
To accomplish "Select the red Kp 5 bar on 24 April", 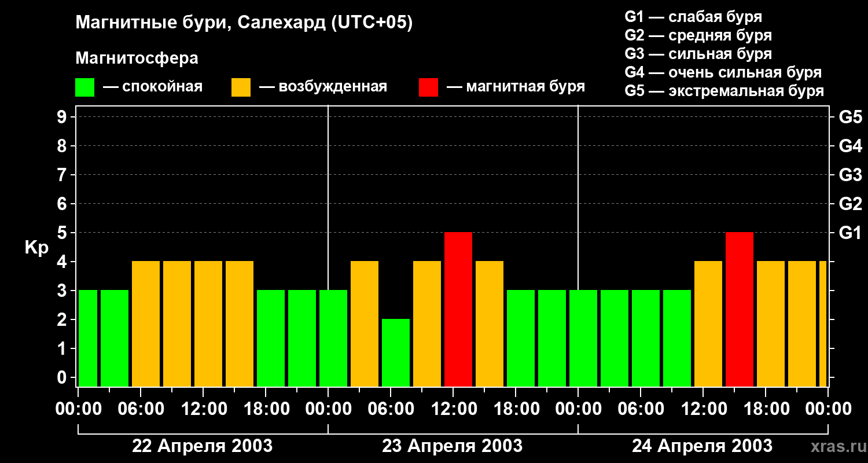I will (x=740, y=309).
